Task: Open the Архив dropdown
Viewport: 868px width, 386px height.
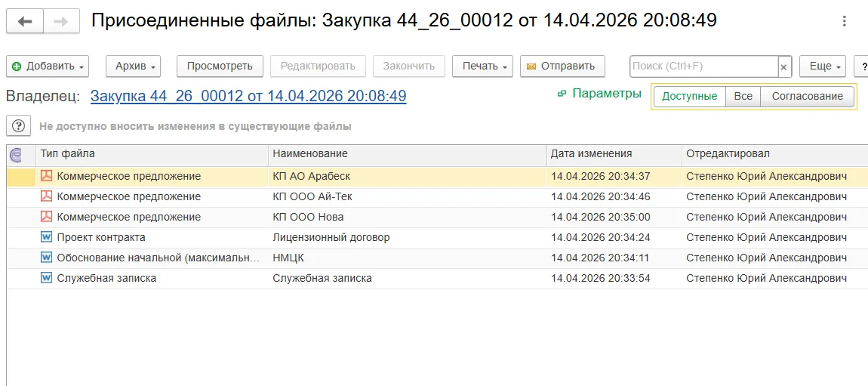Action: [133, 66]
